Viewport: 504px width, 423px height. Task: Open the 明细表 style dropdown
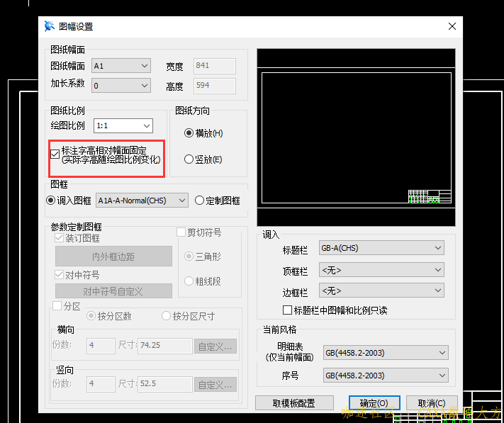click(x=386, y=352)
